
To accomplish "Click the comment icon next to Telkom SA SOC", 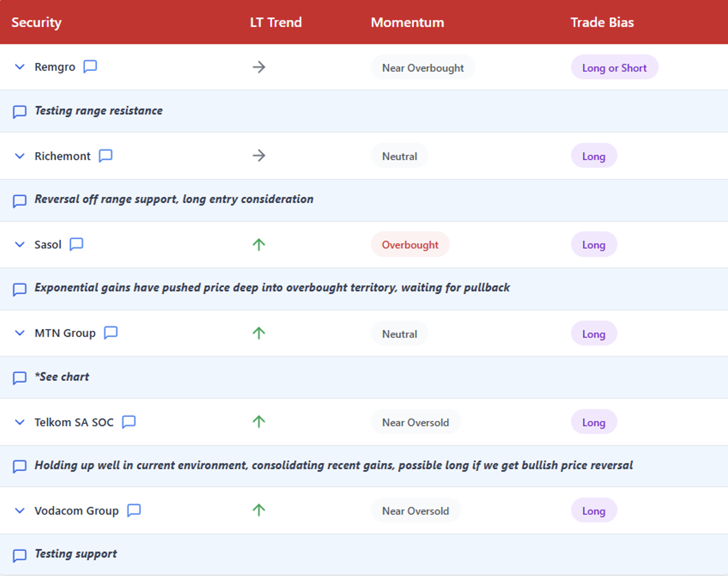I will click(x=129, y=422).
